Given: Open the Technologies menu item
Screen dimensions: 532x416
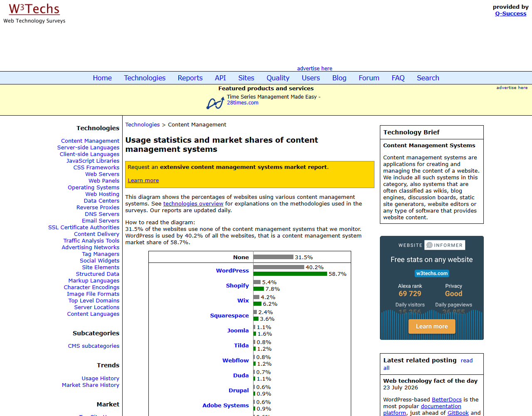Looking at the screenshot, I should pos(145,78).
